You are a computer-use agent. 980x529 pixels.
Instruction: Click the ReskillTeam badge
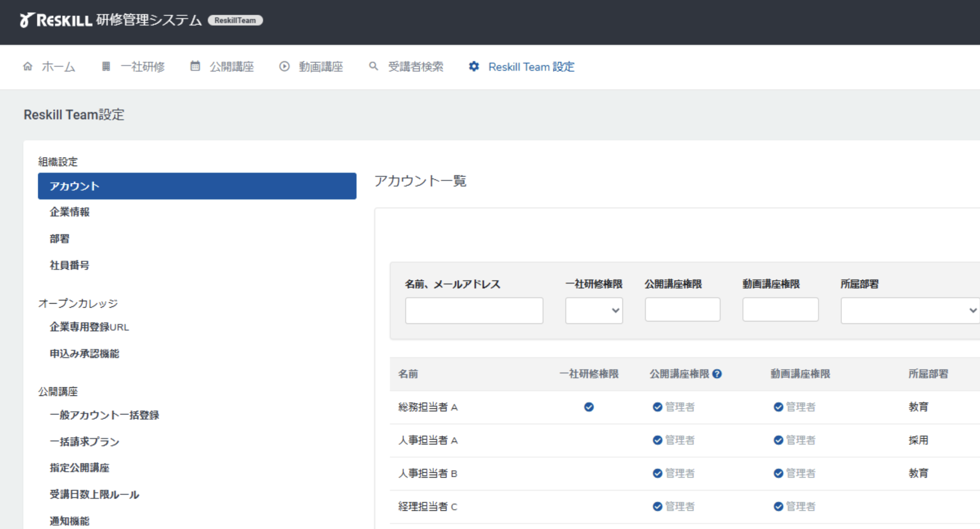(235, 21)
